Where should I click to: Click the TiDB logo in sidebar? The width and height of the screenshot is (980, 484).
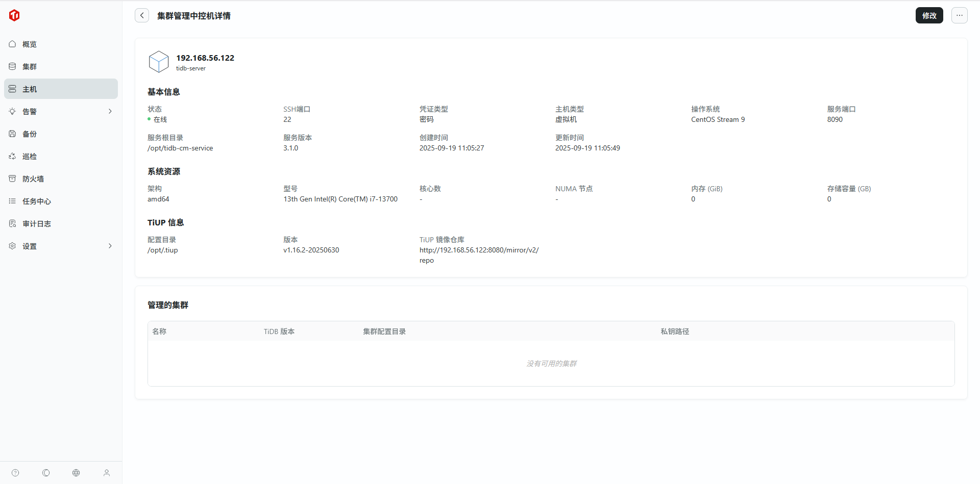(x=14, y=15)
